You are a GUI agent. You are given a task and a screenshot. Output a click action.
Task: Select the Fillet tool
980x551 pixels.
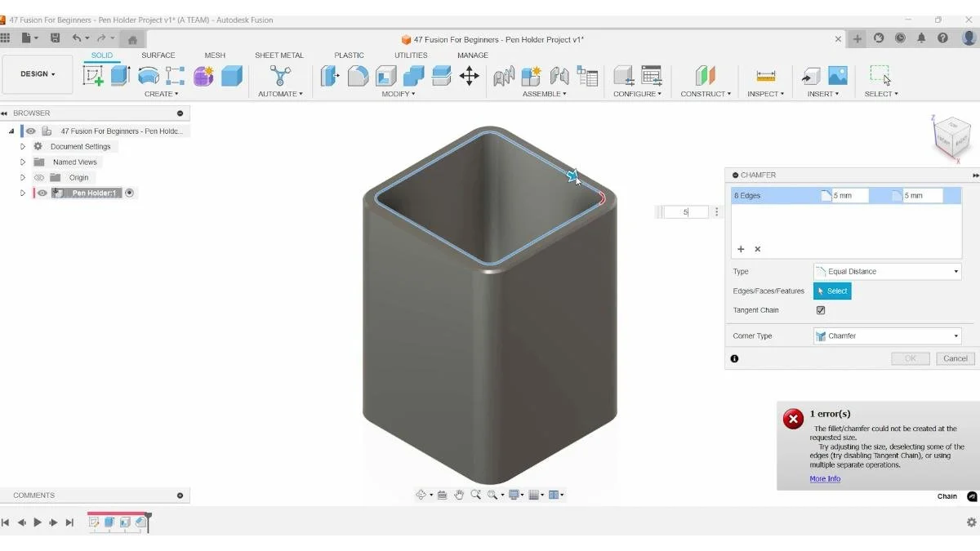click(x=358, y=77)
